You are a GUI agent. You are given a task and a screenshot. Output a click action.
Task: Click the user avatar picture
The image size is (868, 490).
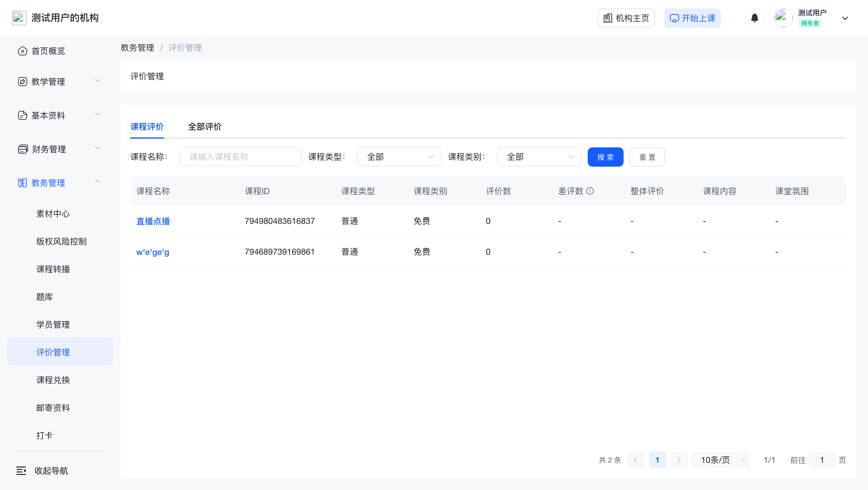pyautogui.click(x=783, y=18)
